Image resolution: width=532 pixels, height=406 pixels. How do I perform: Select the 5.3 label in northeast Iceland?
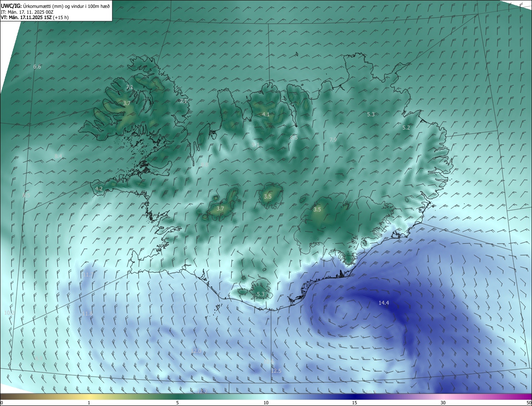pos(371,114)
